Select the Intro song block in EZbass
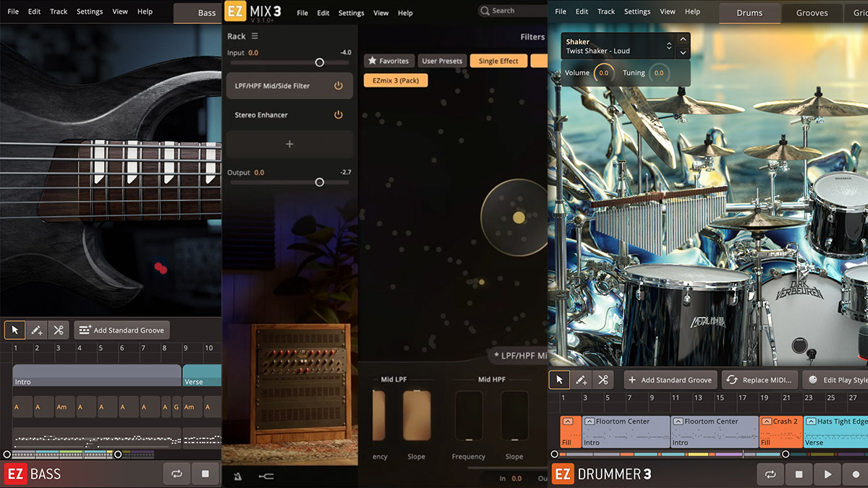 point(97,376)
